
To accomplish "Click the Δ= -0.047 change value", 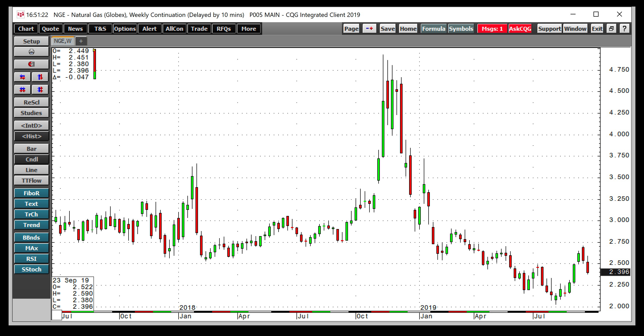I will pyautogui.click(x=71, y=77).
